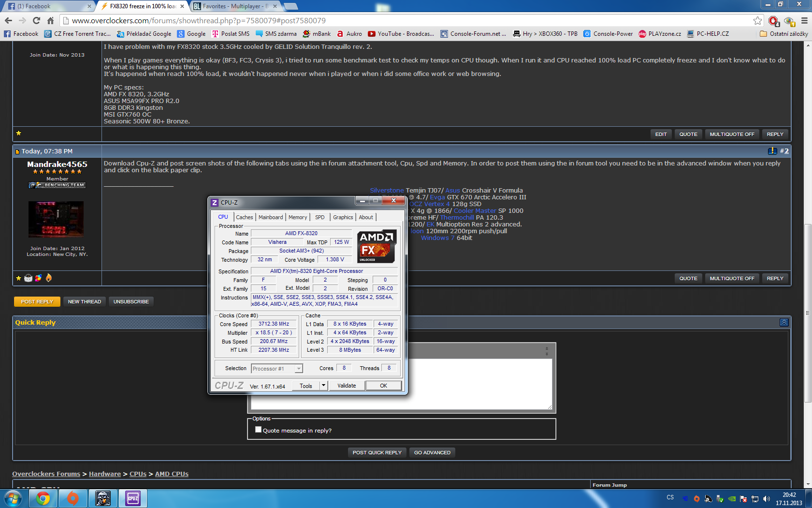This screenshot has height=508, width=812.
Task: Click the volume speaker tray icon
Action: pos(766,499)
